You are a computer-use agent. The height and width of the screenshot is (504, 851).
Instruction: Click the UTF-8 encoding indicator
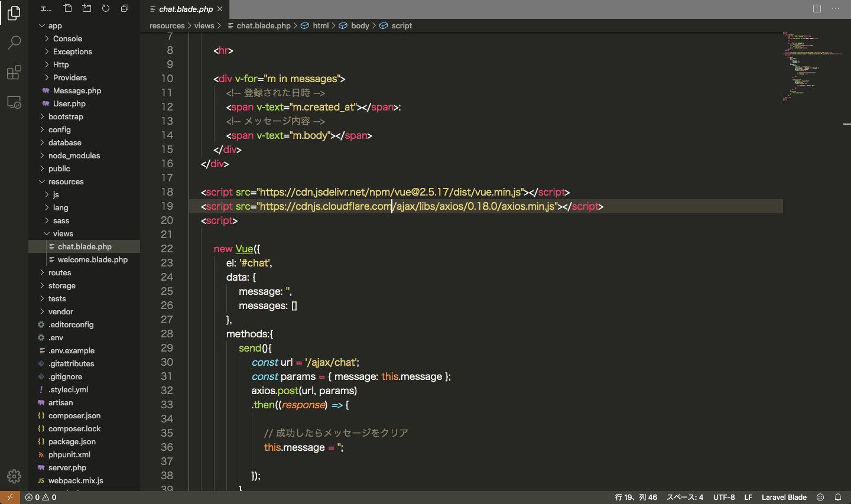tap(724, 498)
